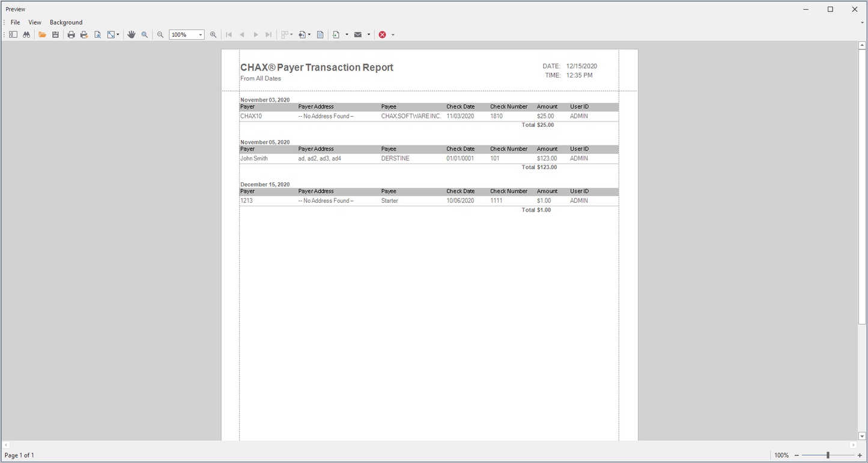This screenshot has height=463, width=868.
Task: Open the 100% zoom level dropdown
Action: pyautogui.click(x=201, y=35)
